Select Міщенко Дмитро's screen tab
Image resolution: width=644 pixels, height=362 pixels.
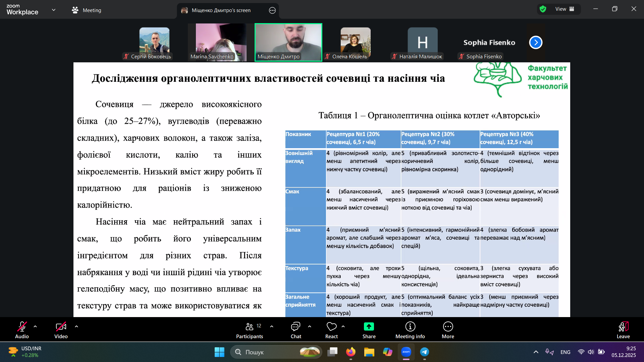click(221, 10)
